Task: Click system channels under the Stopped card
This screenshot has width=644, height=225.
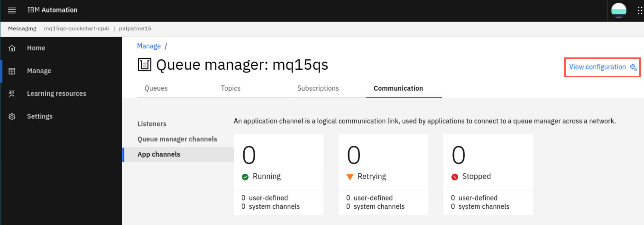Action: (480, 206)
